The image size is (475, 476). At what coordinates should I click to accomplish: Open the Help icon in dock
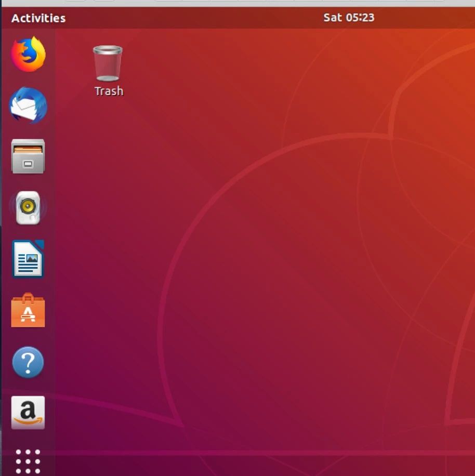point(28,362)
